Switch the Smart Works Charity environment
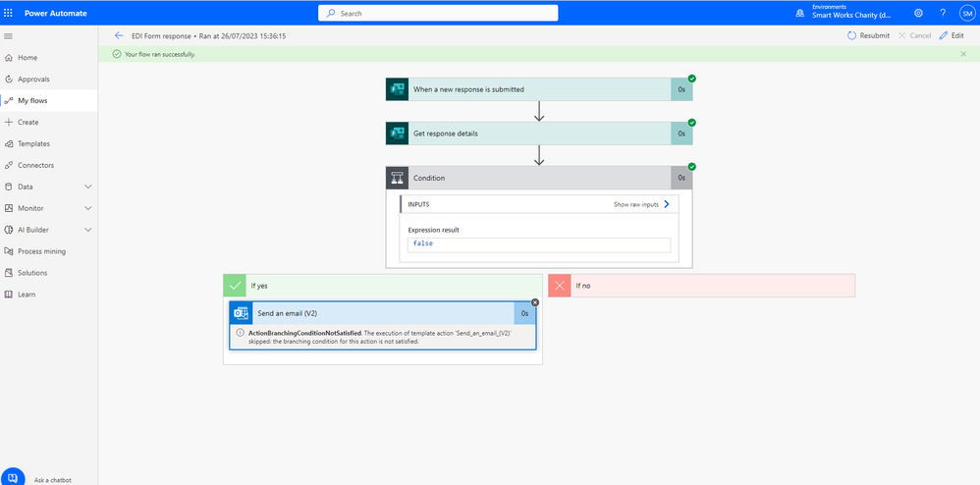This screenshot has width=980, height=485. pyautogui.click(x=851, y=13)
